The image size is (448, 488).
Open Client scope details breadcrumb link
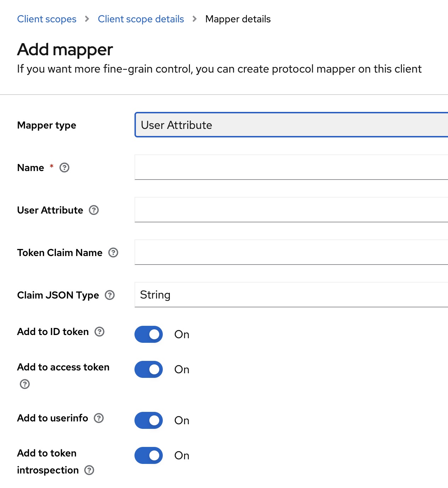141,19
